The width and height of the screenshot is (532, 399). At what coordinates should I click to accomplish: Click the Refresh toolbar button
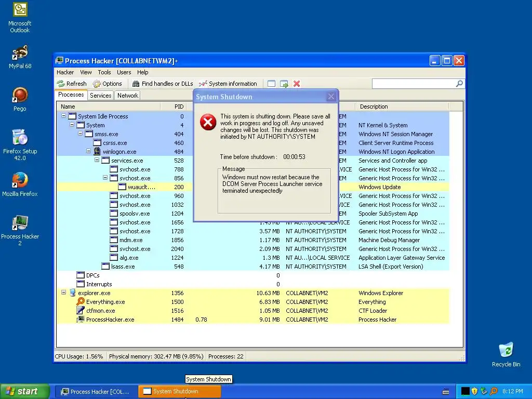(x=72, y=84)
